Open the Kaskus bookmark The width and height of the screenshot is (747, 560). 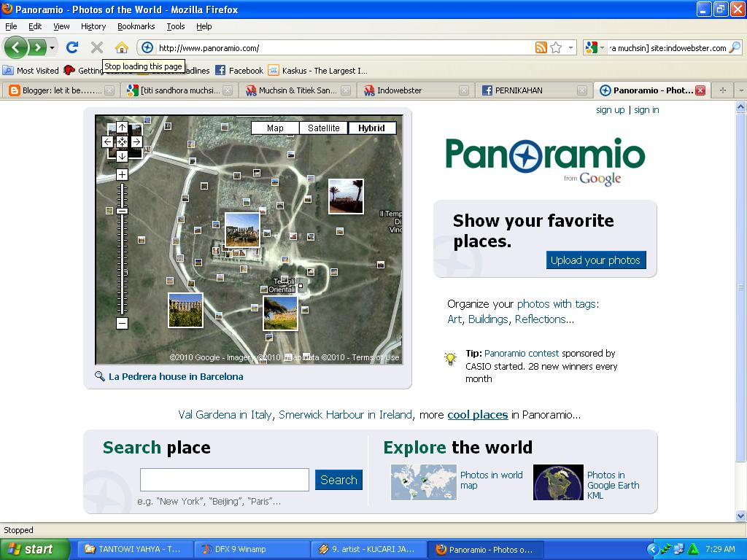pyautogui.click(x=318, y=71)
